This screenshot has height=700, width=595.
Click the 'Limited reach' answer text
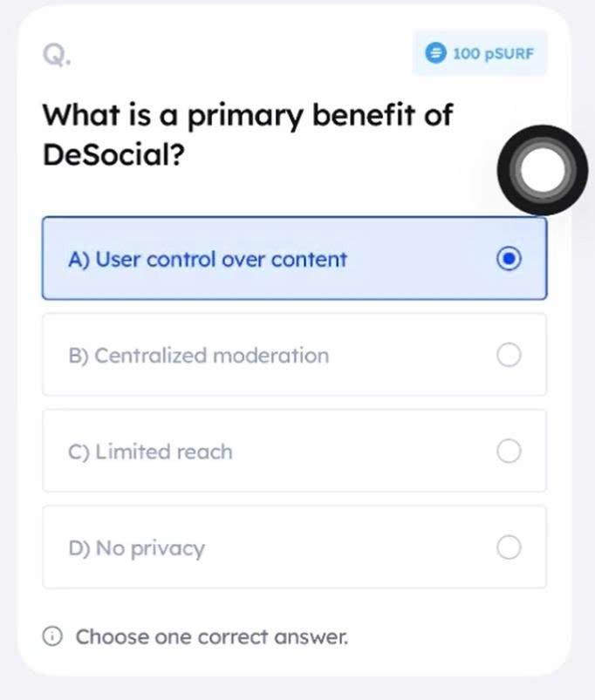click(x=164, y=452)
